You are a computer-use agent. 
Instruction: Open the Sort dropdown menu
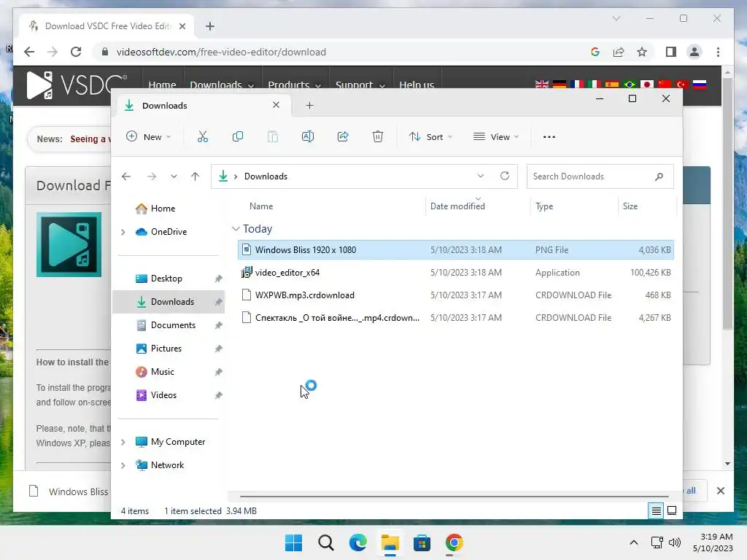click(430, 136)
